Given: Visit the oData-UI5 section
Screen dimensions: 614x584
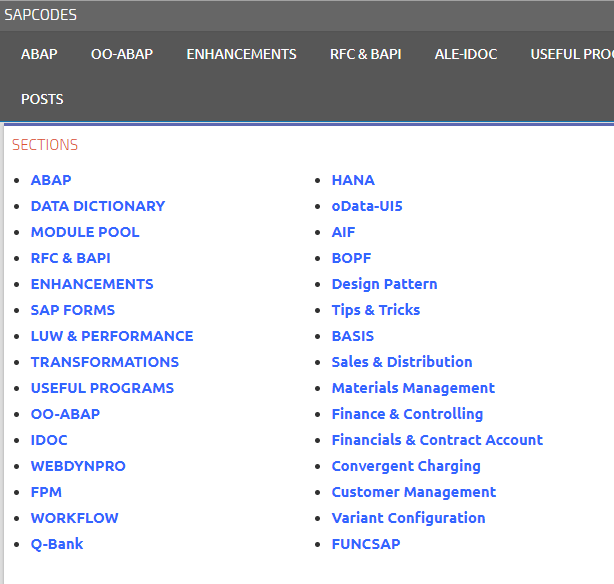Looking at the screenshot, I should (367, 206).
